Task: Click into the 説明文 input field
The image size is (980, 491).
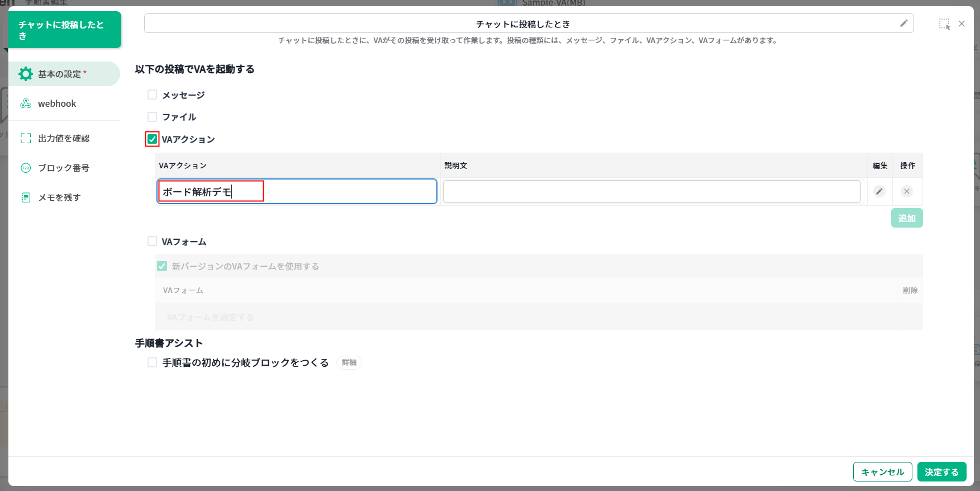Action: (651, 191)
